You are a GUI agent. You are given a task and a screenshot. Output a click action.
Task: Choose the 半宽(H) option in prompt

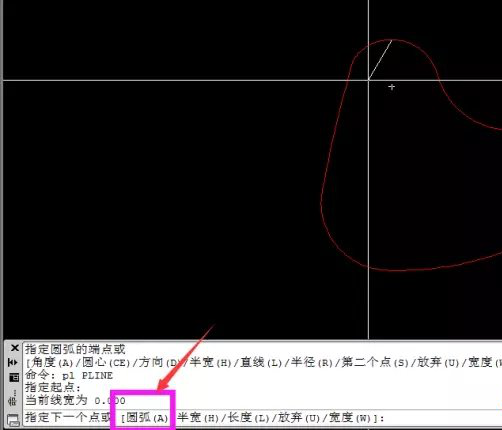(x=198, y=418)
